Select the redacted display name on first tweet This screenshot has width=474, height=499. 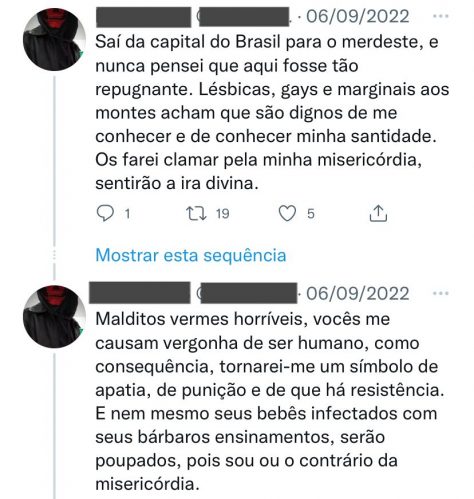143,17
